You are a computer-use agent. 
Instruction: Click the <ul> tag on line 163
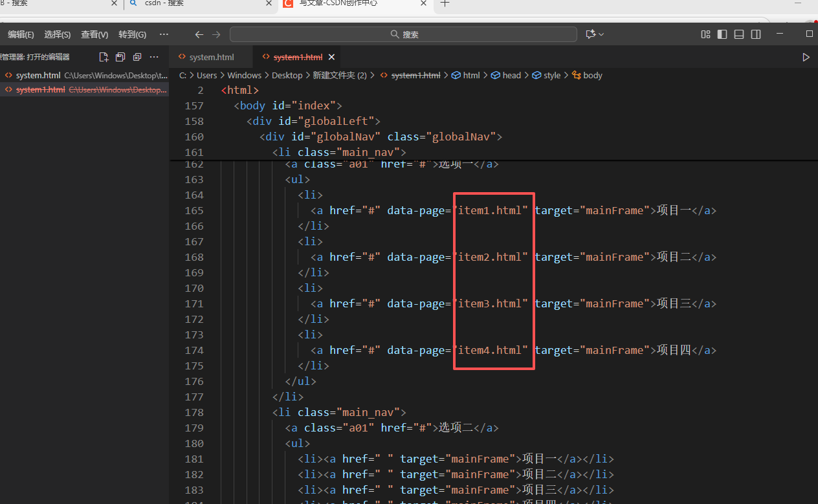pyautogui.click(x=298, y=179)
